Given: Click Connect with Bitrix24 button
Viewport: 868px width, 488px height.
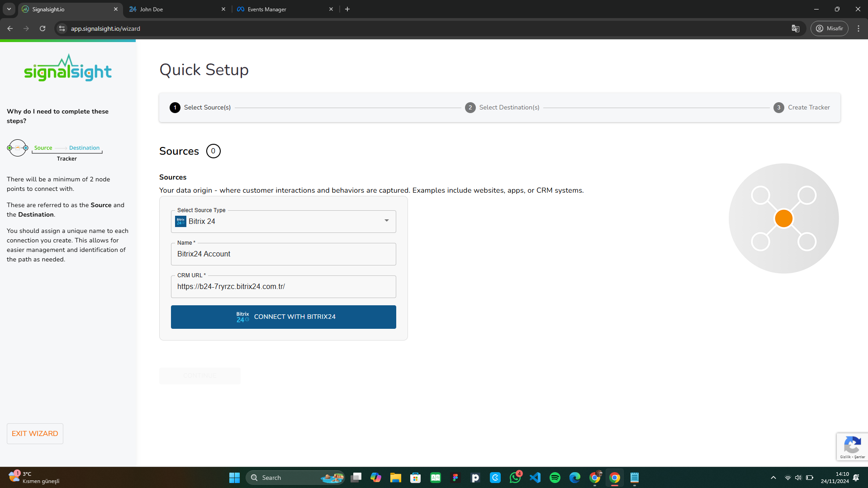Looking at the screenshot, I should [283, 317].
